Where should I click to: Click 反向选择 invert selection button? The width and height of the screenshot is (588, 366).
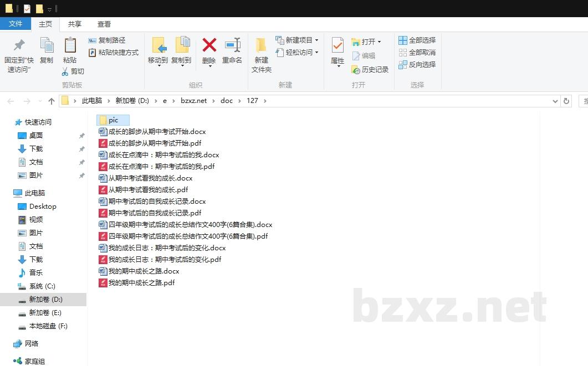pyautogui.click(x=417, y=65)
